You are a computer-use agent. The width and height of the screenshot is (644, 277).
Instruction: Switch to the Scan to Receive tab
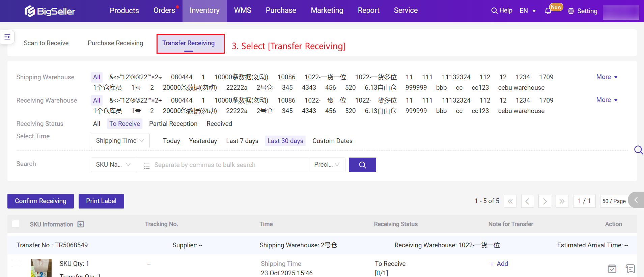[x=46, y=43]
